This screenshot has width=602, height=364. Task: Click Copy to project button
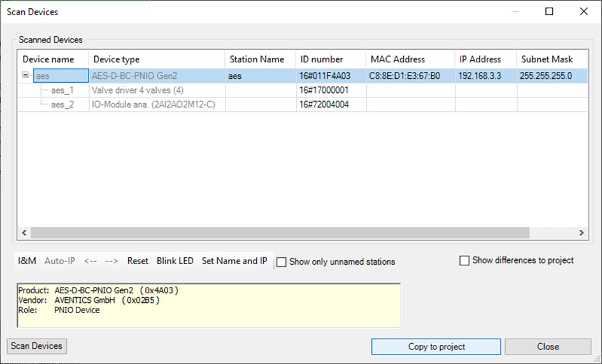click(x=436, y=347)
